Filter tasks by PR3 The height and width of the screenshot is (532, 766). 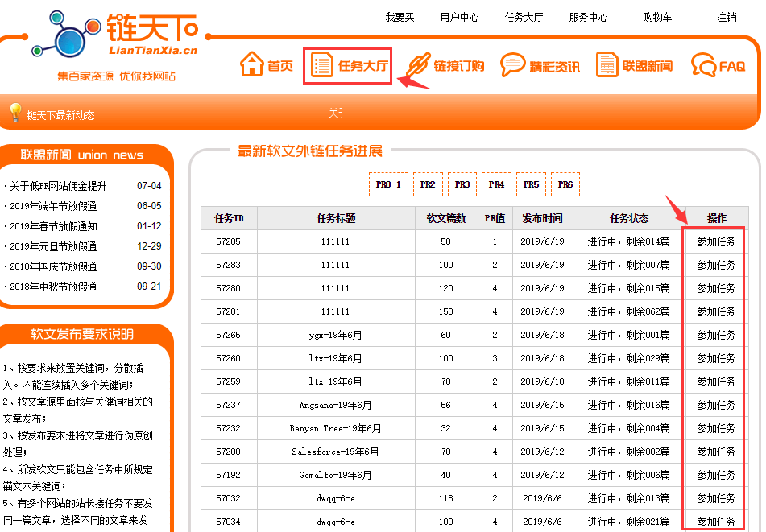click(x=462, y=184)
